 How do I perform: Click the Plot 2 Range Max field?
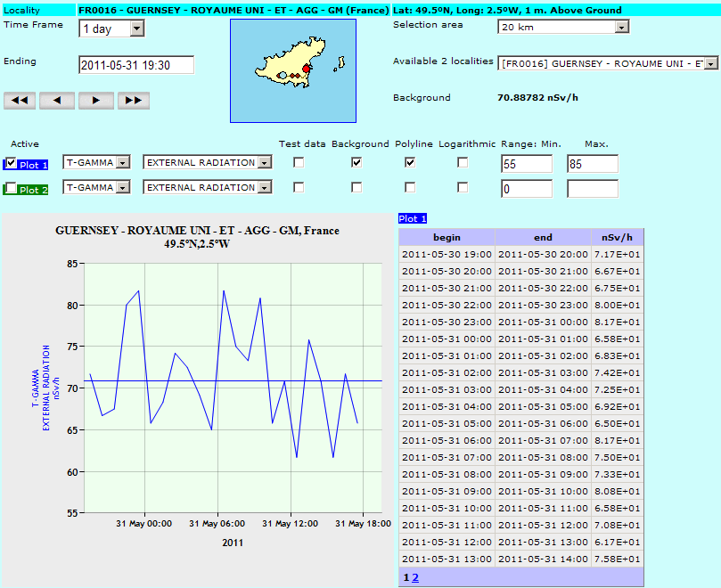pos(593,189)
